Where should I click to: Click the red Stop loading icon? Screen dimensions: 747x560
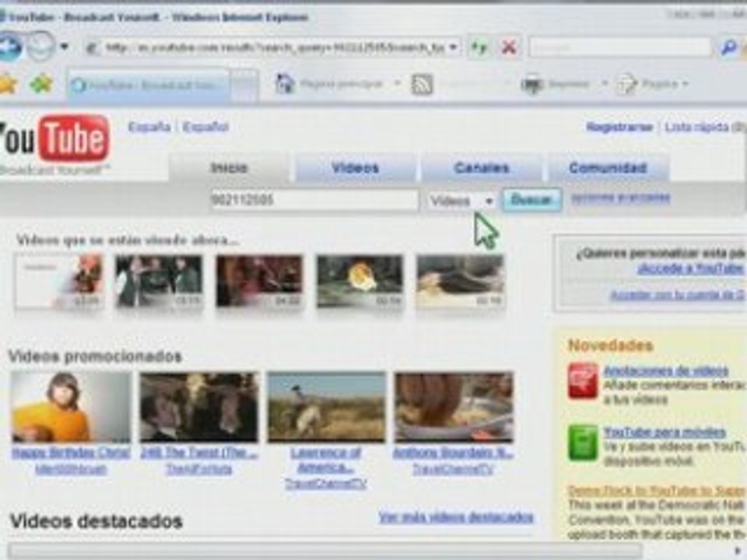tap(509, 47)
